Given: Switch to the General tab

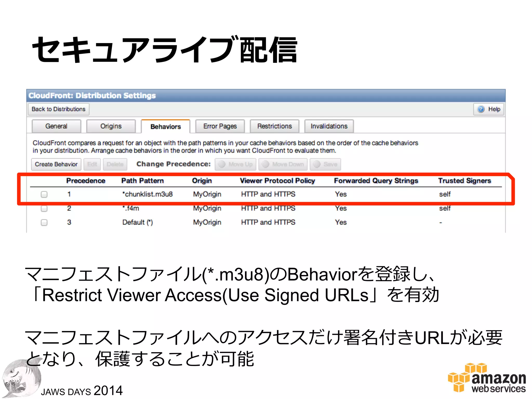Looking at the screenshot, I should click(56, 126).
